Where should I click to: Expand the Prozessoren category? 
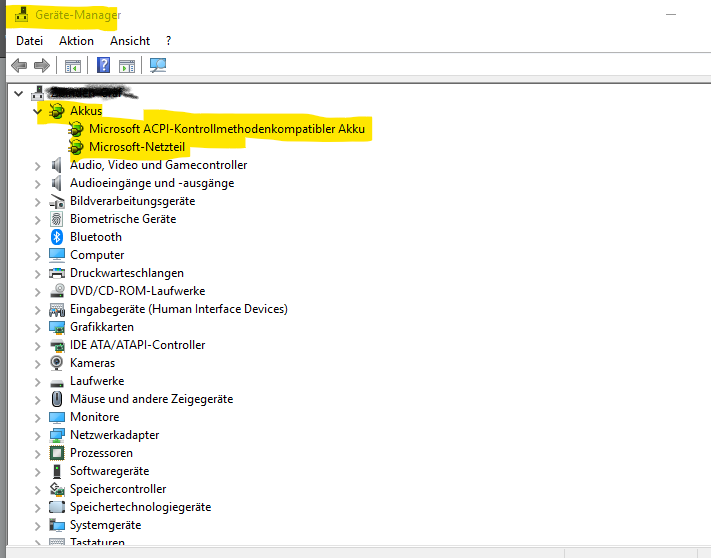[x=38, y=454]
